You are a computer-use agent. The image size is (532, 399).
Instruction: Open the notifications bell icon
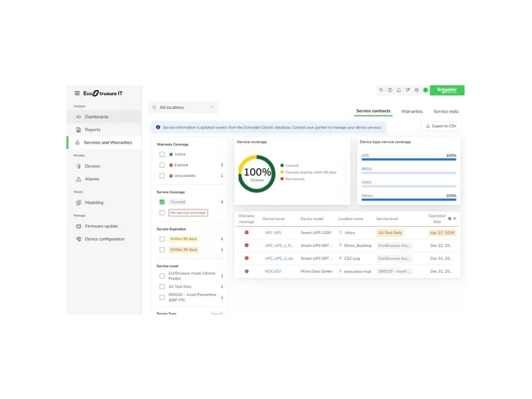click(x=398, y=90)
